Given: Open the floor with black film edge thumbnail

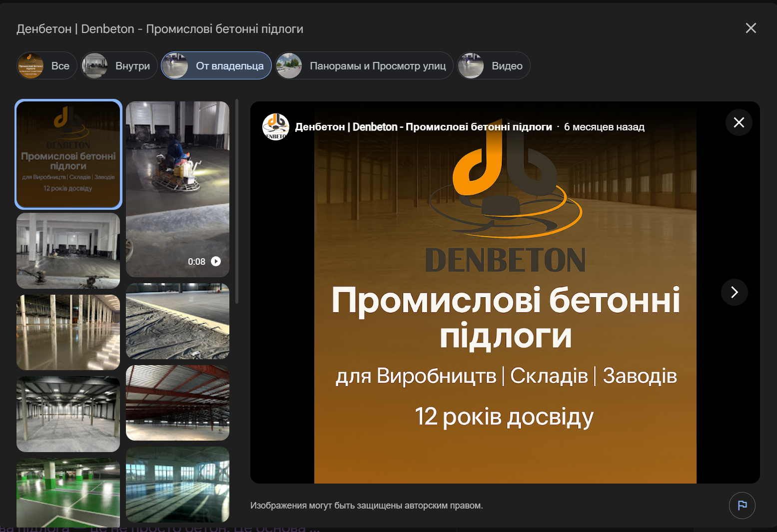Looking at the screenshot, I should (x=177, y=321).
